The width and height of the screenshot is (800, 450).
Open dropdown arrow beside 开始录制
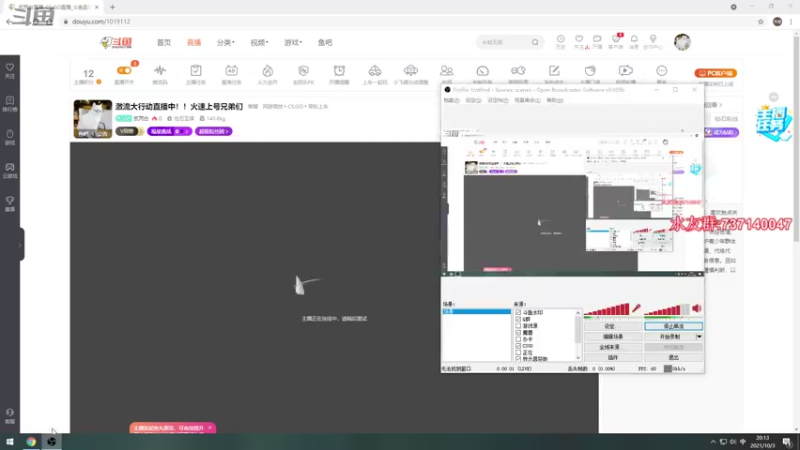[699, 337]
